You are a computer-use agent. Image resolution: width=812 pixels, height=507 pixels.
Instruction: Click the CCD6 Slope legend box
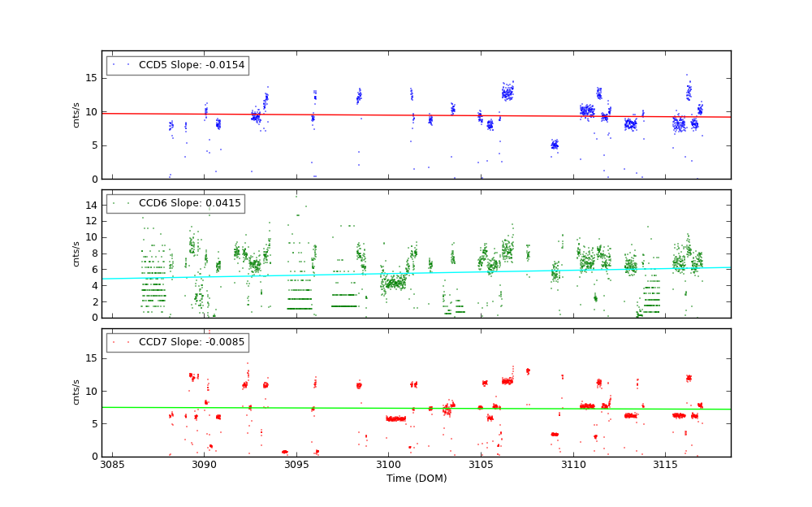(175, 203)
